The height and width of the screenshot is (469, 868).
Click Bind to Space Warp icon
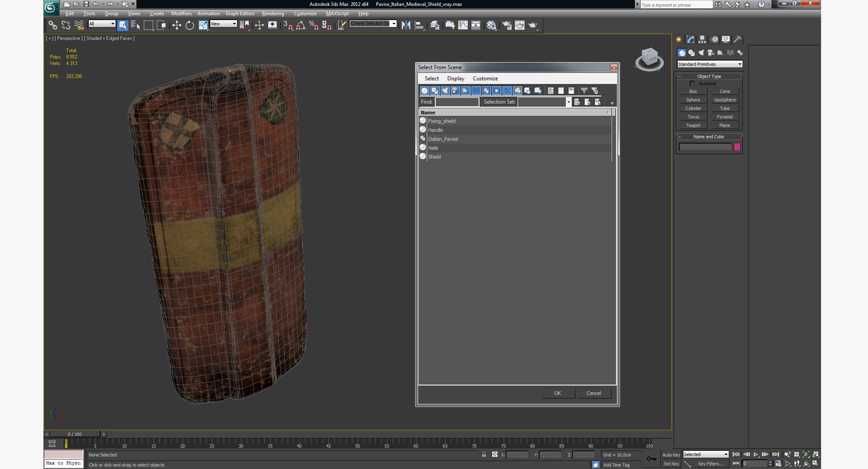pos(79,25)
